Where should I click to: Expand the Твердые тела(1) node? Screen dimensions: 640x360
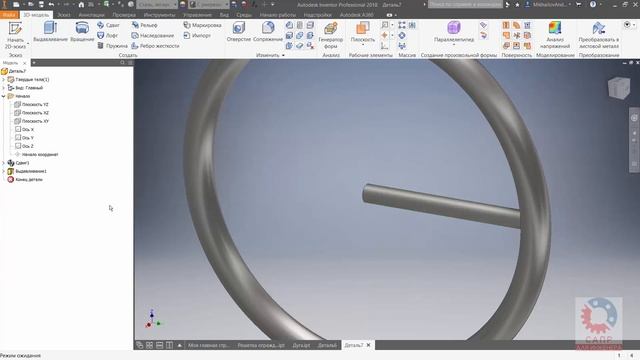(x=4, y=80)
